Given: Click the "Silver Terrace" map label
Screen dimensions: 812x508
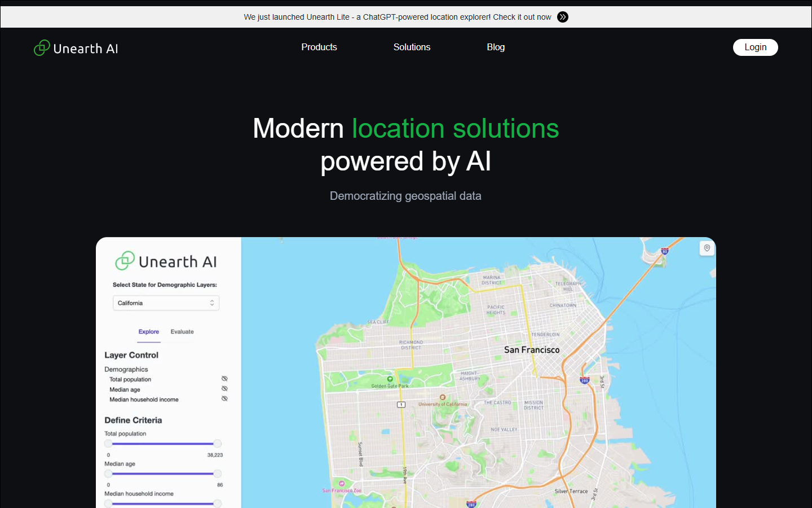Looking at the screenshot, I should point(571,491).
